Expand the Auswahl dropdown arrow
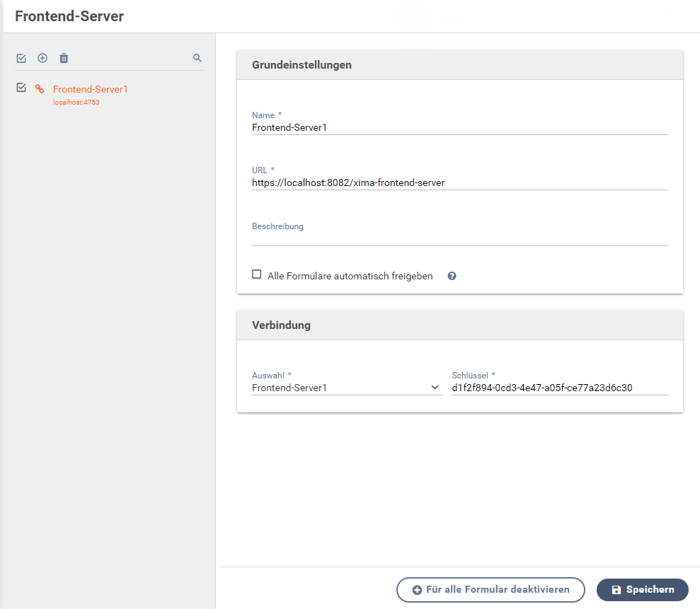Viewport: 700px width, 609px height. tap(435, 388)
